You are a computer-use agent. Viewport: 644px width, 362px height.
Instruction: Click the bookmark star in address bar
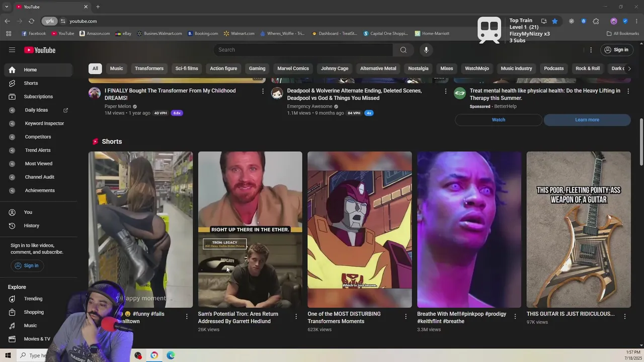pyautogui.click(x=554, y=21)
